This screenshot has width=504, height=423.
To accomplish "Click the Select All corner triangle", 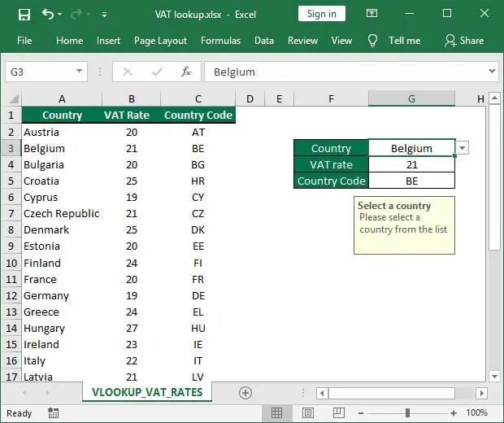I will (14, 98).
